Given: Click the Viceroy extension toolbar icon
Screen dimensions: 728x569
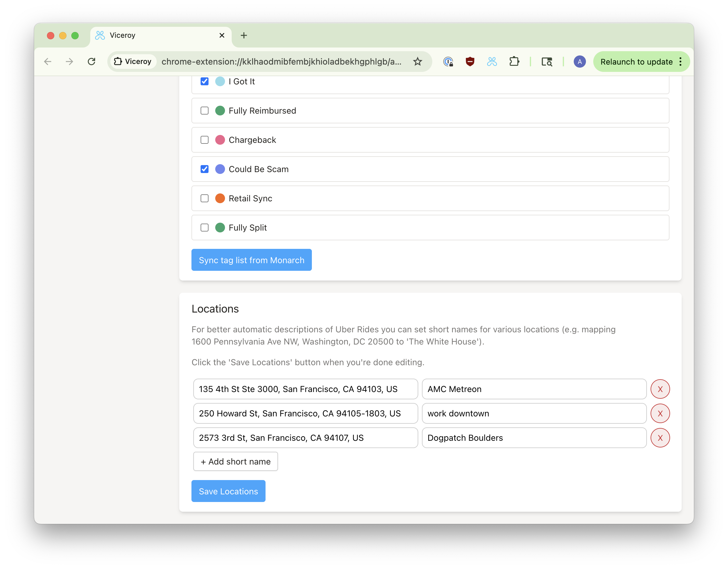Looking at the screenshot, I should point(492,62).
